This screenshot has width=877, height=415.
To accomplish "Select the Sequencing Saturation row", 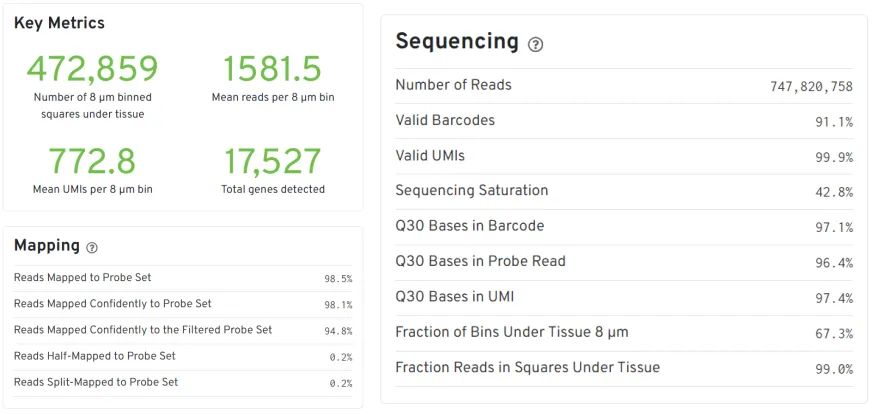I will tap(624, 191).
